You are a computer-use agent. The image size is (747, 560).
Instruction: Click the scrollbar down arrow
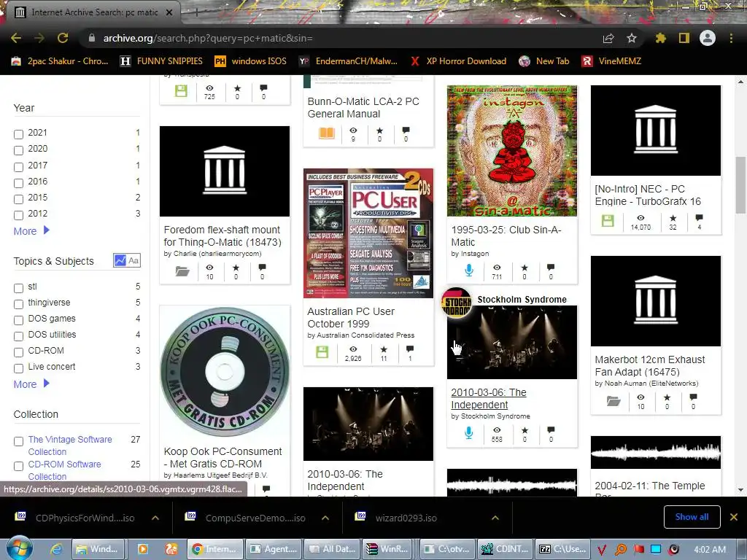coord(740,489)
